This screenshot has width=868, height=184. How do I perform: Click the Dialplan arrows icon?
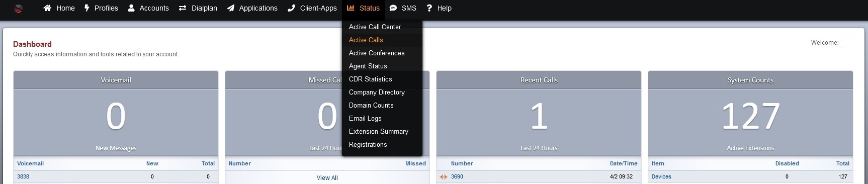coord(183,8)
